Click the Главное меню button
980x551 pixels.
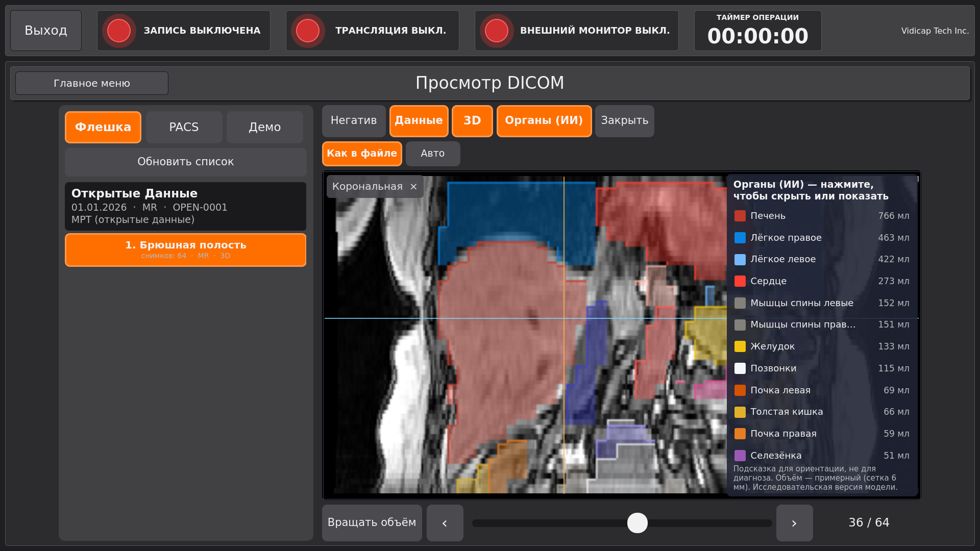coord(92,83)
